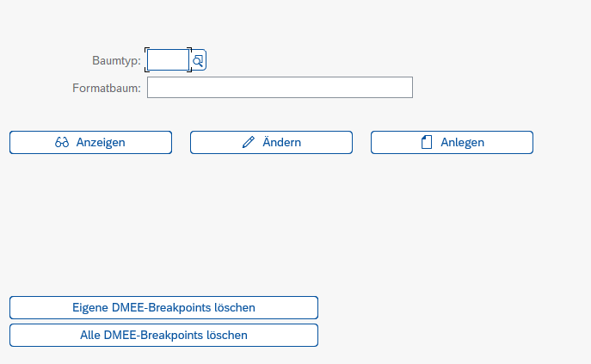Select "Alle DMEE-Breakpoints löschen"

[163, 335]
